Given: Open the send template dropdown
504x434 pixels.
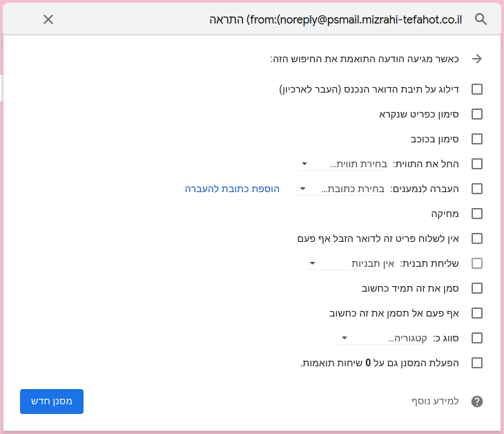Looking at the screenshot, I should coord(350,263).
